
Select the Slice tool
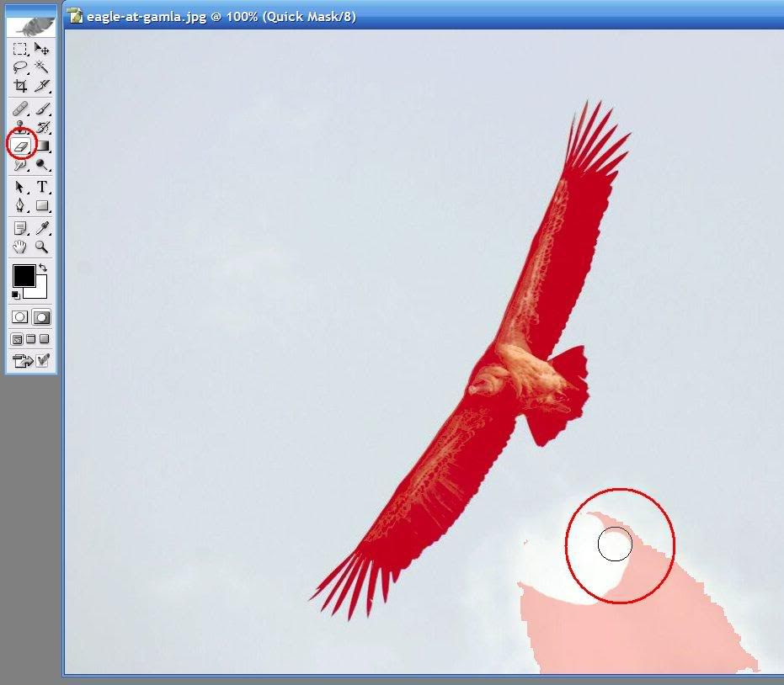pyautogui.click(x=42, y=86)
